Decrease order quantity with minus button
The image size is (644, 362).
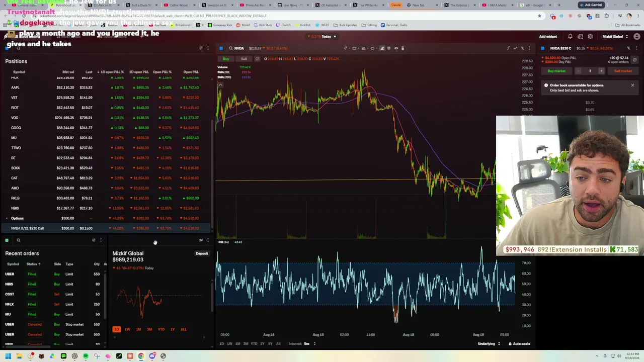[x=578, y=71]
